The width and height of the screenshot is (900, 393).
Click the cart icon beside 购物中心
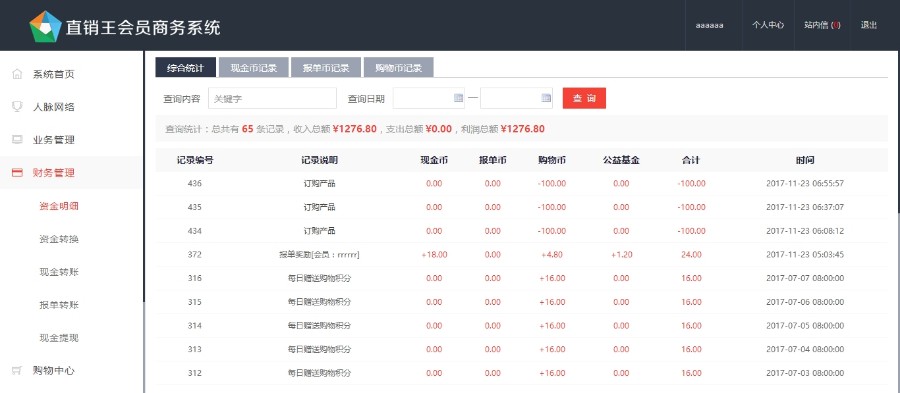(x=17, y=371)
